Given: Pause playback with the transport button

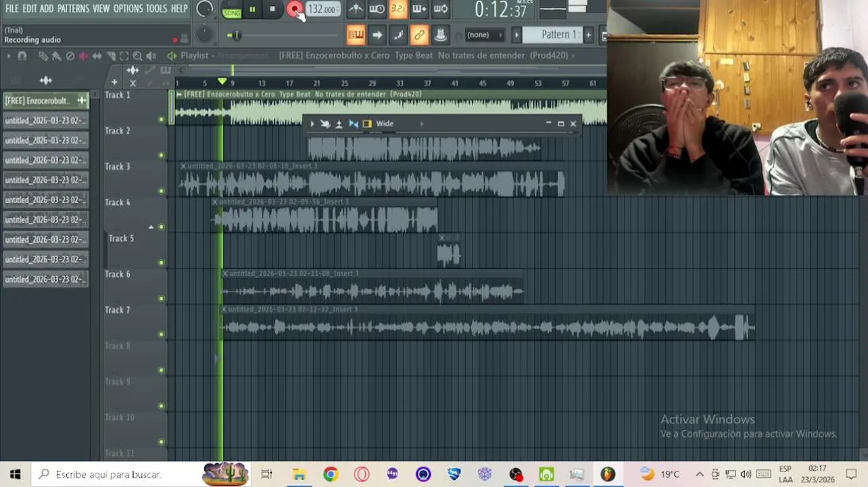Looking at the screenshot, I should coord(252,9).
